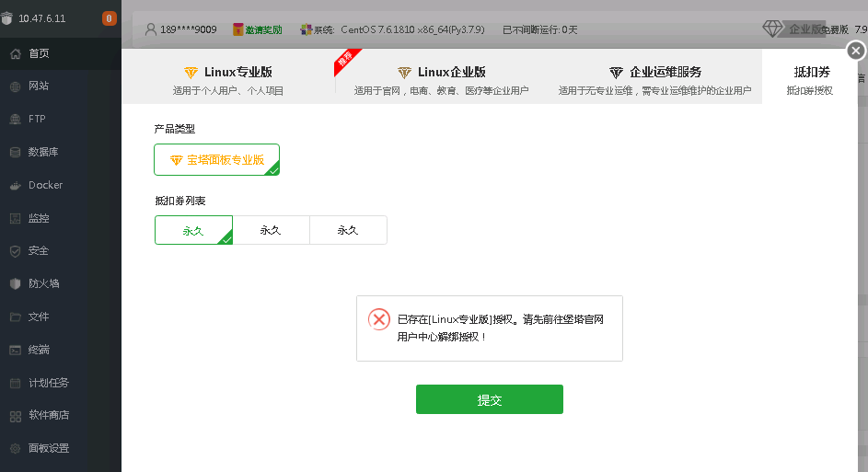Click the home icon beside 首页
The height and width of the screenshot is (472, 868).
point(15,53)
